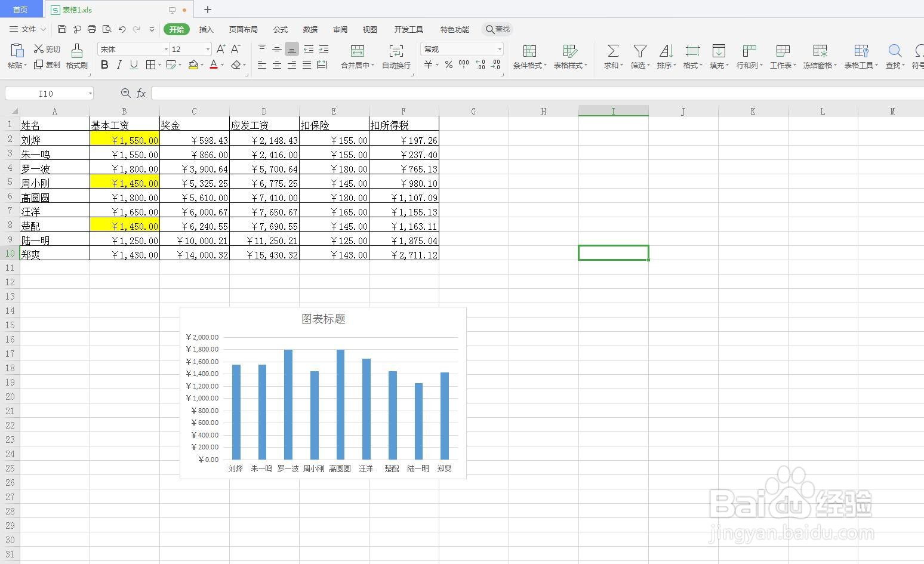The height and width of the screenshot is (564, 924).
Task: Click the Cut (剪切) scissors icon
Action: [x=39, y=49]
